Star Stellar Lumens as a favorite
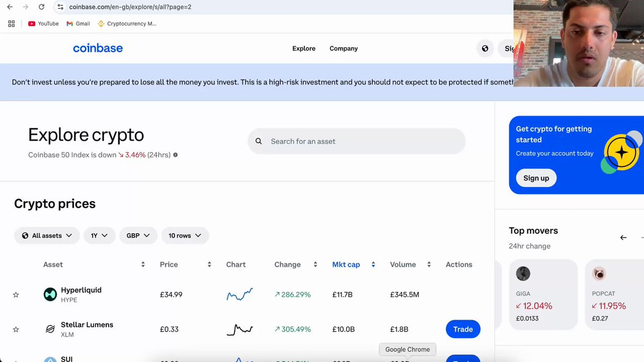The image size is (644, 362). (16, 329)
